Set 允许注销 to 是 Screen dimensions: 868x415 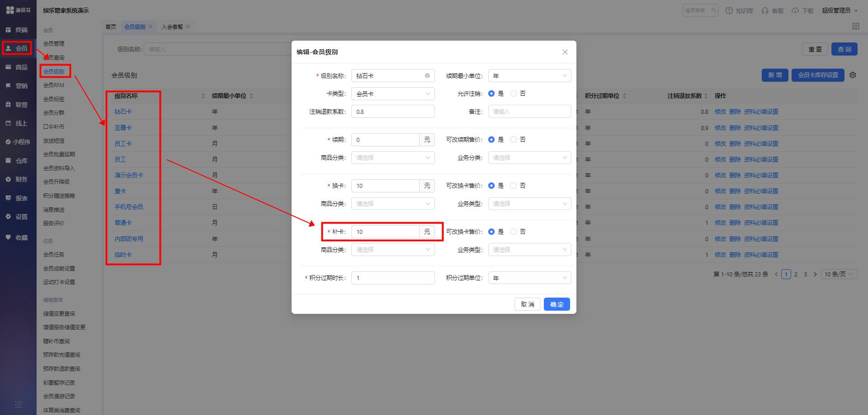coord(491,93)
